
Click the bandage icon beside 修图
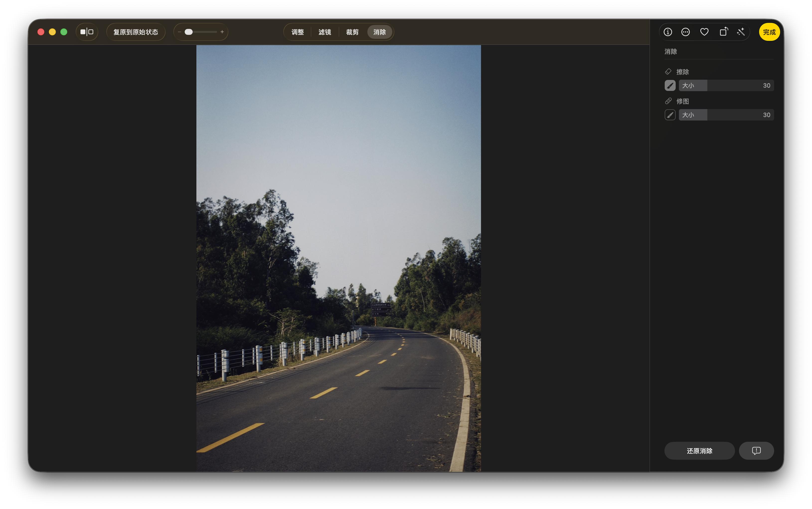coord(668,101)
